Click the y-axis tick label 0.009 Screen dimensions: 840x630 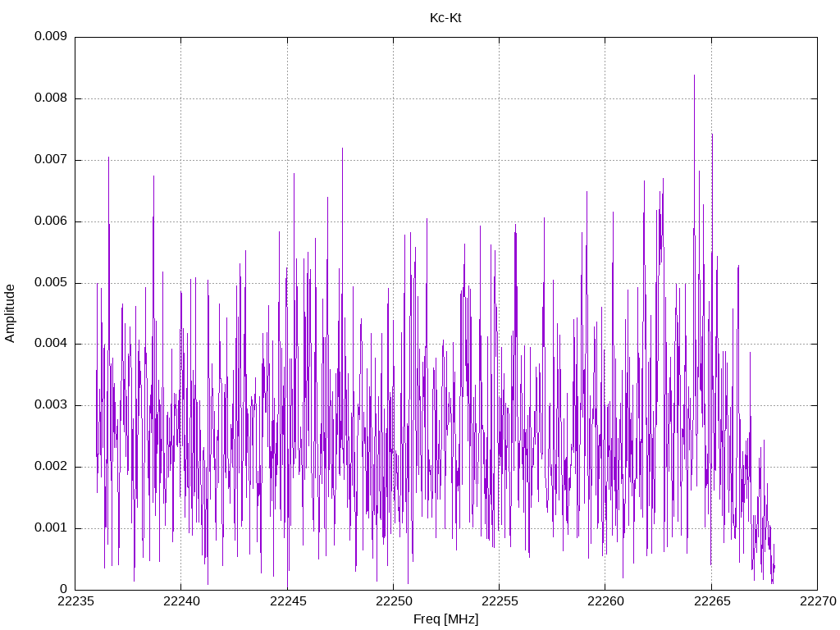(x=51, y=36)
